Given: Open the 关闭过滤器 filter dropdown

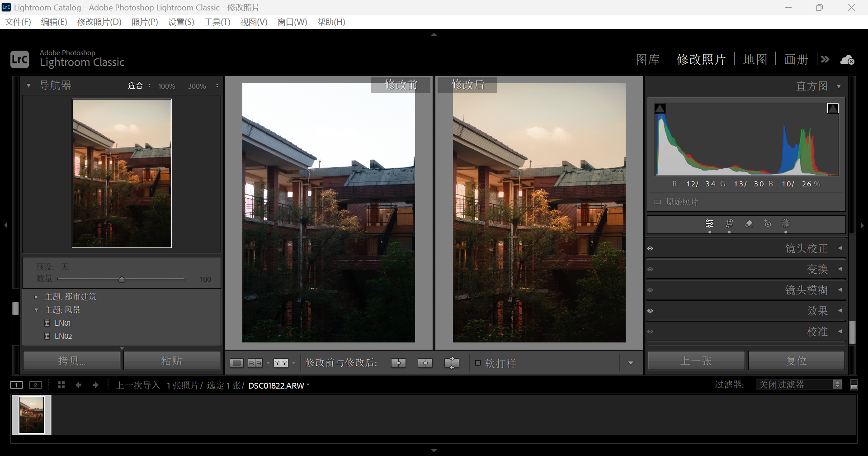Looking at the screenshot, I should click(798, 385).
